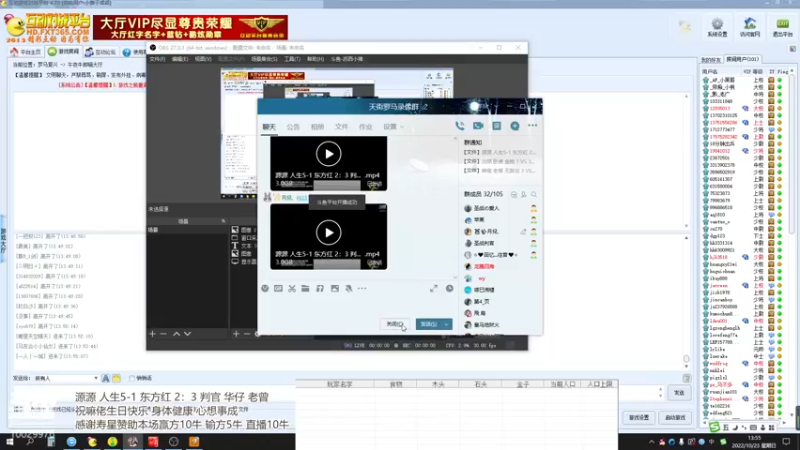The height and width of the screenshot is (450, 800).
Task: Click the font 'A' icon near recipient dropdown
Action: pyautogui.click(x=106, y=378)
